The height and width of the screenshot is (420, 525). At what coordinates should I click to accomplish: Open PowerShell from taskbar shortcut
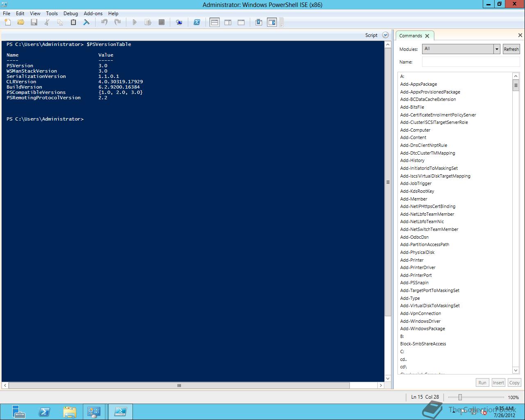(x=44, y=412)
